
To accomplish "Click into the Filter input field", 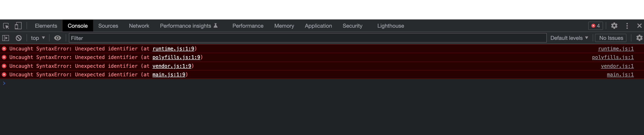I will click(175, 38).
